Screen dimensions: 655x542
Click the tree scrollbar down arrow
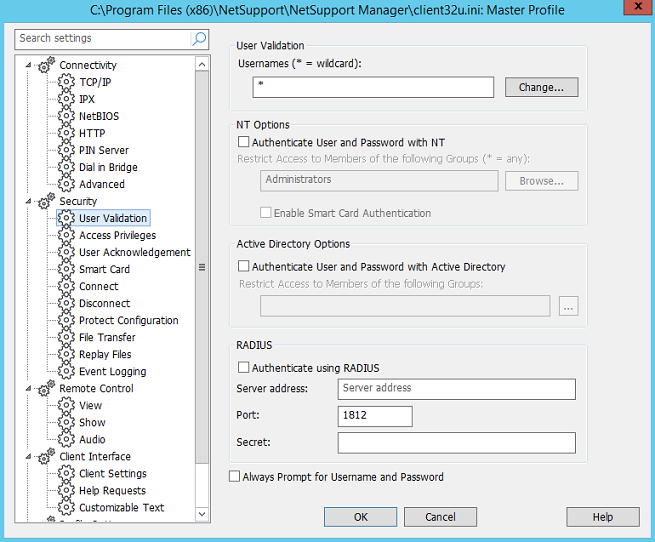tap(202, 514)
